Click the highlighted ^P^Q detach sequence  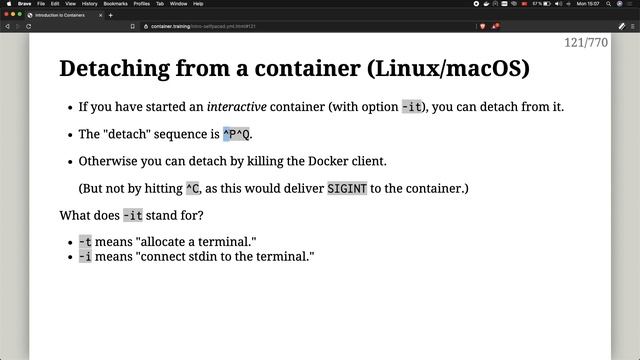coord(236,134)
